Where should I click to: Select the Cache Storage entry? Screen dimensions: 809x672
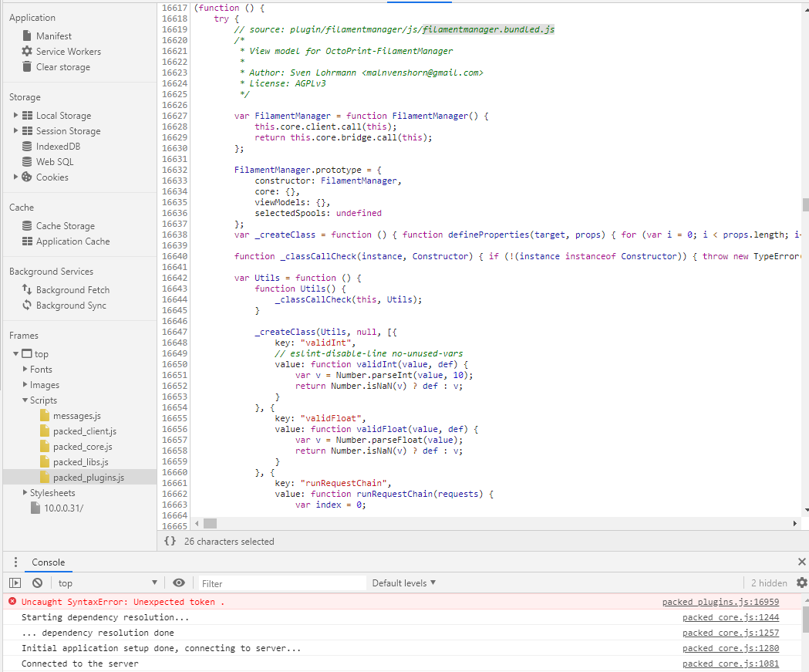coord(66,225)
